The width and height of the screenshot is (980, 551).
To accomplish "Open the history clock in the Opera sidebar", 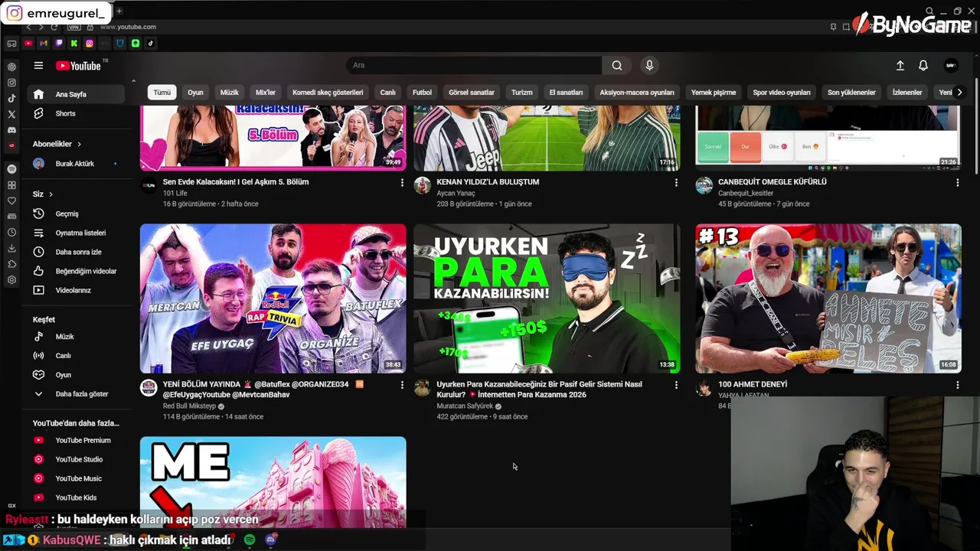I will click(x=11, y=232).
